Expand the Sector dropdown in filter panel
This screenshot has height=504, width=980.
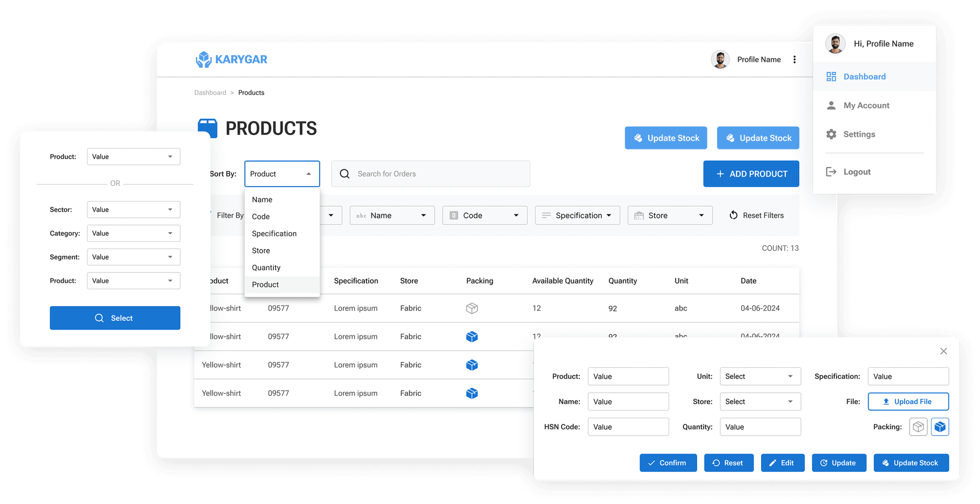(133, 210)
